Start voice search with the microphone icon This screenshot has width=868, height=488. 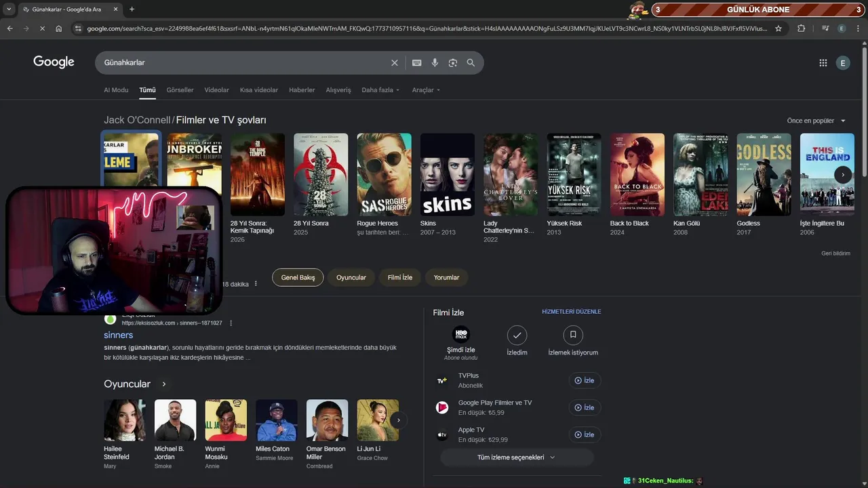pos(435,62)
